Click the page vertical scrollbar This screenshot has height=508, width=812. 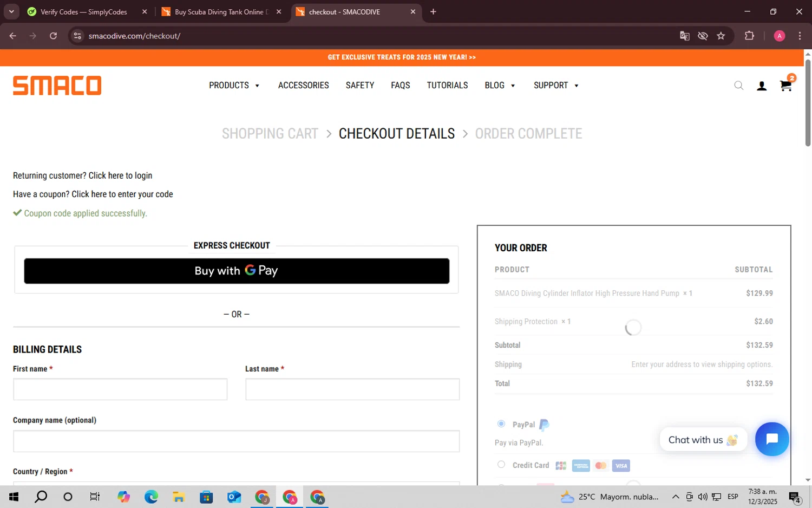[808, 103]
